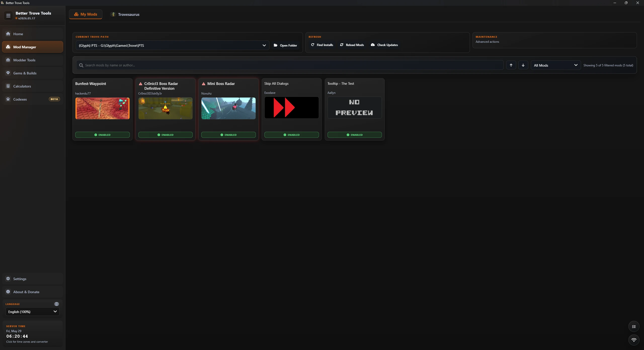The image size is (644, 350).
Task: Click warning icon on Cr0nicl3 Boss Radar
Action: click(141, 84)
